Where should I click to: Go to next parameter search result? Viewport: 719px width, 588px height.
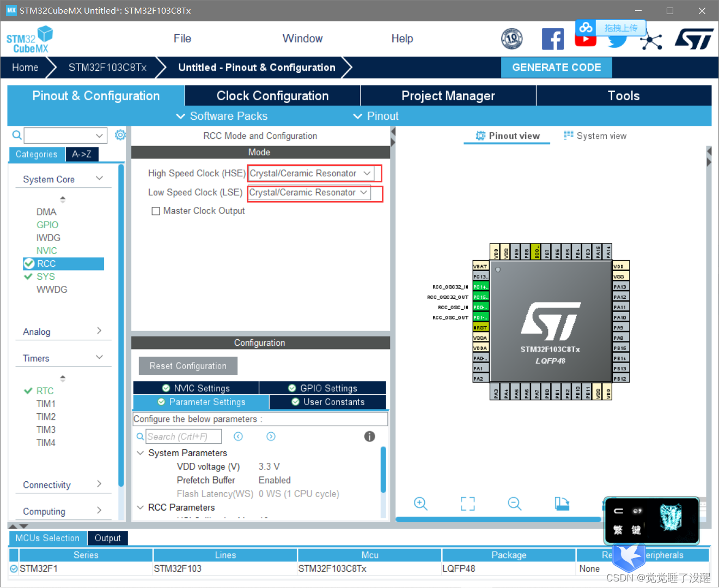[271, 436]
